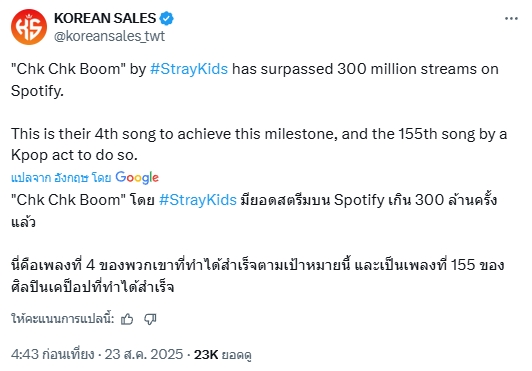
Task: Click the Google logo in translation credit
Action: (137, 178)
